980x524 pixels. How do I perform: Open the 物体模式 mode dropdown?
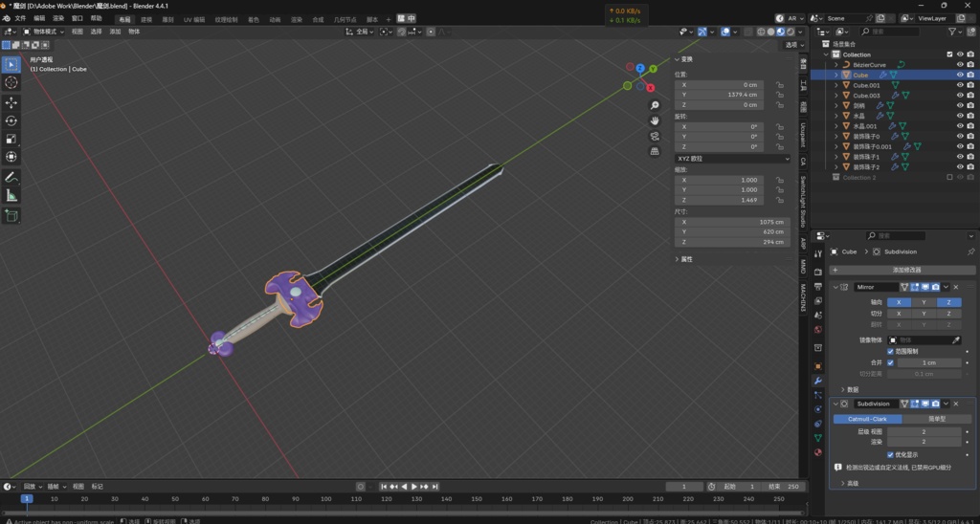tap(44, 32)
